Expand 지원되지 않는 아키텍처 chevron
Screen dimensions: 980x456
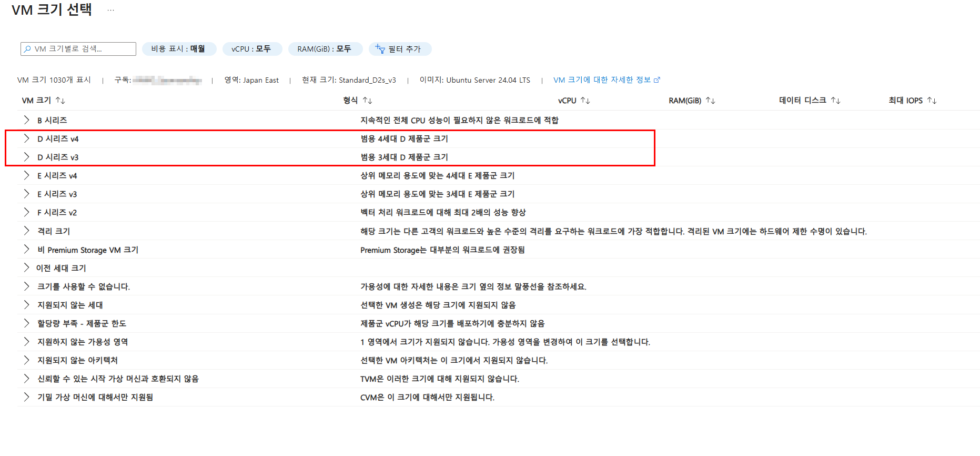click(x=26, y=360)
